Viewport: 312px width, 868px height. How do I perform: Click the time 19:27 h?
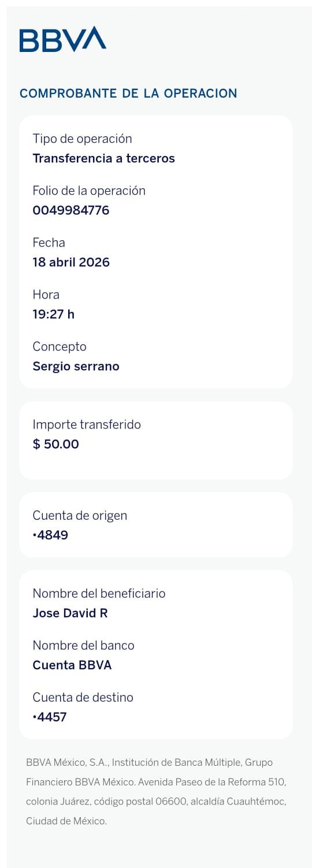click(x=54, y=314)
